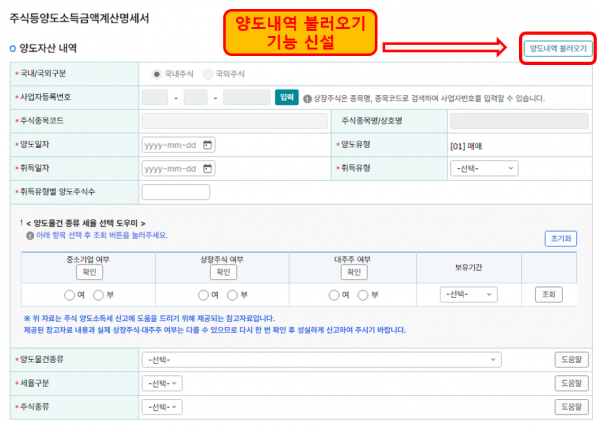Click the 취득유형별 양도주식수 input field

pos(176,192)
